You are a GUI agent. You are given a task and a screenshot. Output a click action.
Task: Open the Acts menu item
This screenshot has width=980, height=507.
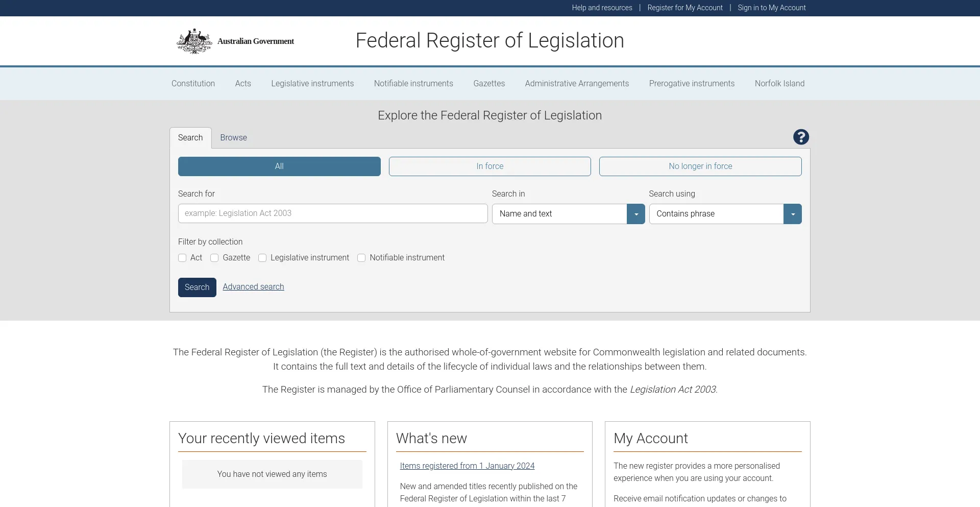tap(243, 83)
